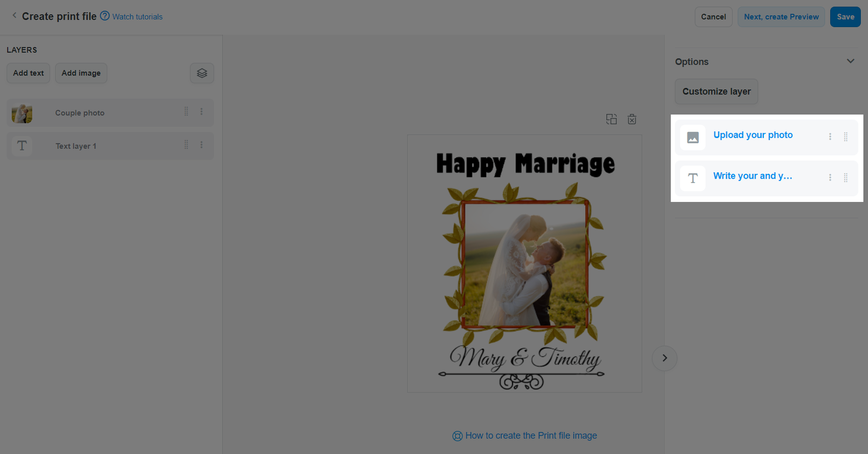This screenshot has height=454, width=868.
Task: Select the Text layer 1 row
Action: [110, 146]
